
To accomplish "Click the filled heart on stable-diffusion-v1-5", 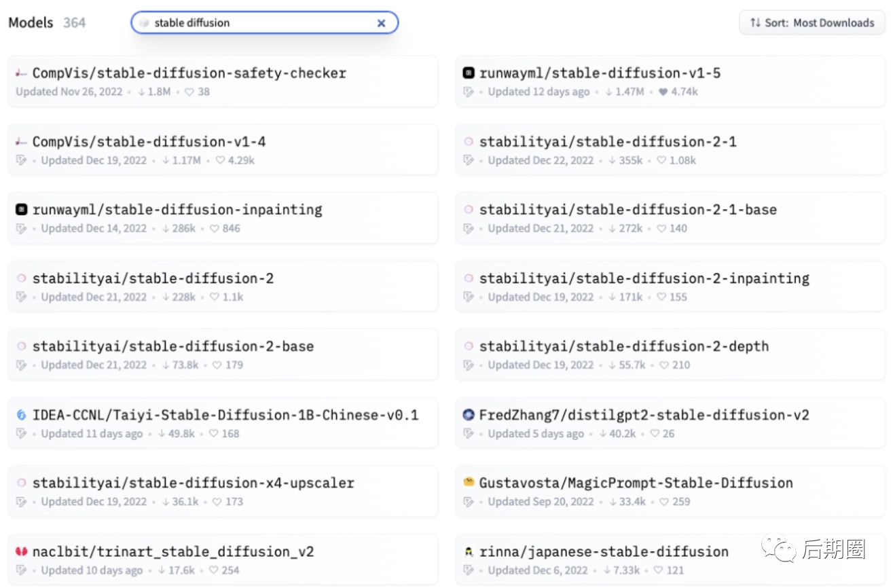I will pos(663,92).
